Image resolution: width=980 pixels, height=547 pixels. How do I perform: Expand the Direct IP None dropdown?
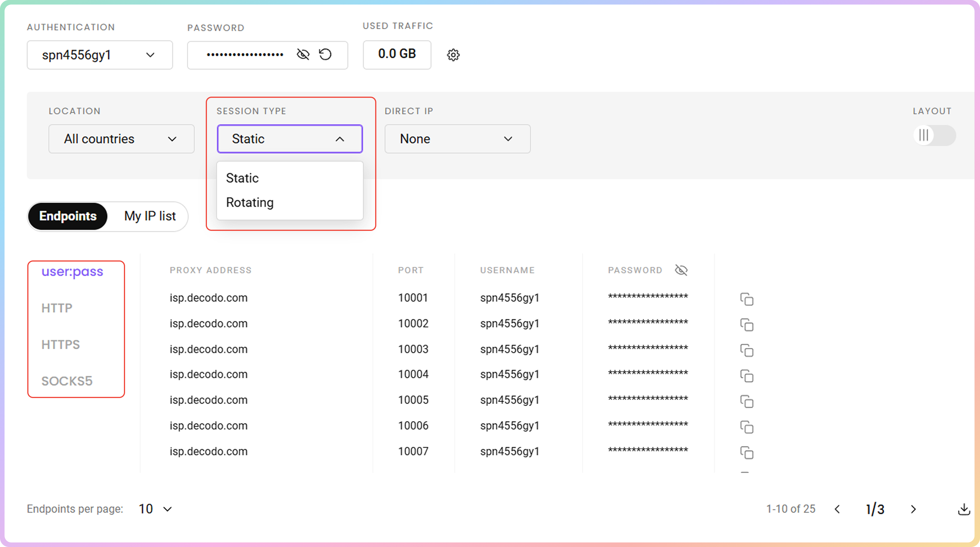pyautogui.click(x=457, y=139)
